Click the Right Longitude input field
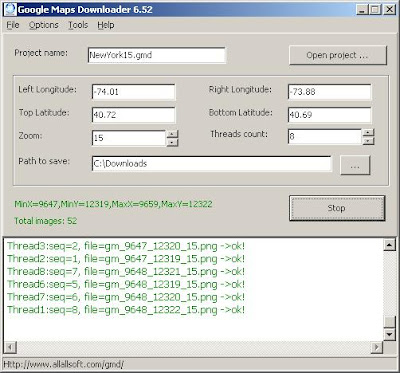This screenshot has height=373, width=400. [329, 92]
